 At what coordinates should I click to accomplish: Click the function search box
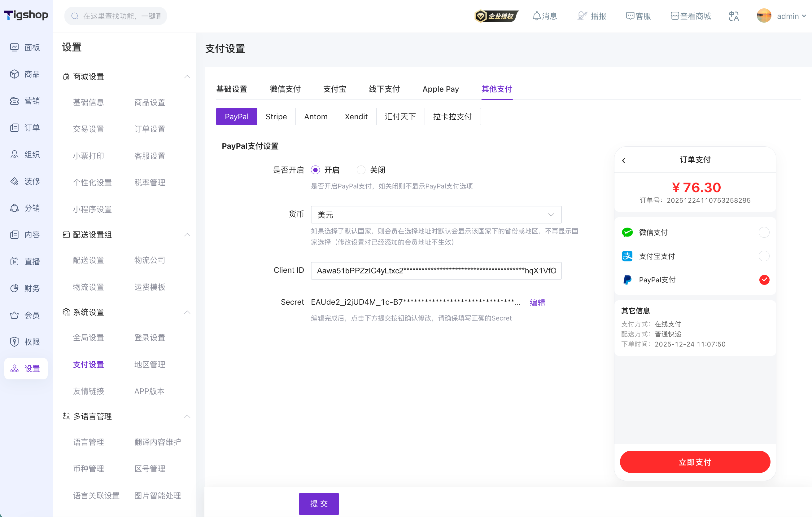tap(116, 16)
